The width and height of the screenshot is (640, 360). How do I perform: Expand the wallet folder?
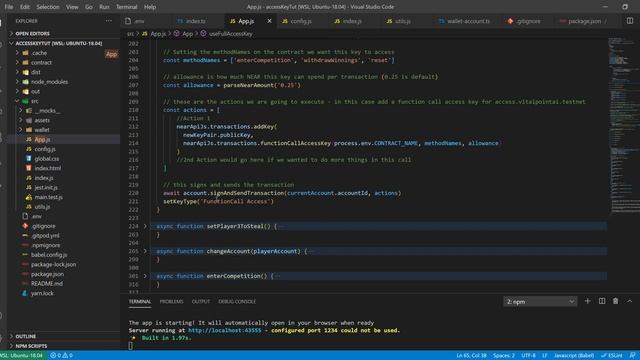coord(42,130)
